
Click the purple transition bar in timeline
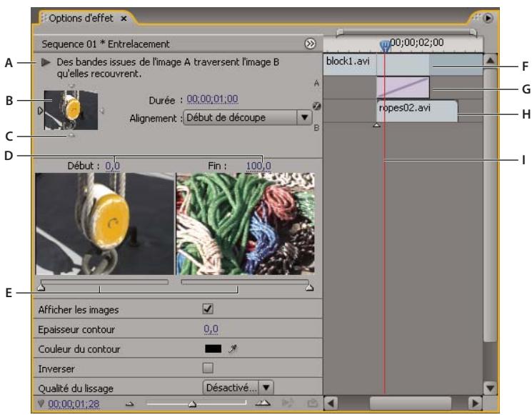(x=403, y=88)
